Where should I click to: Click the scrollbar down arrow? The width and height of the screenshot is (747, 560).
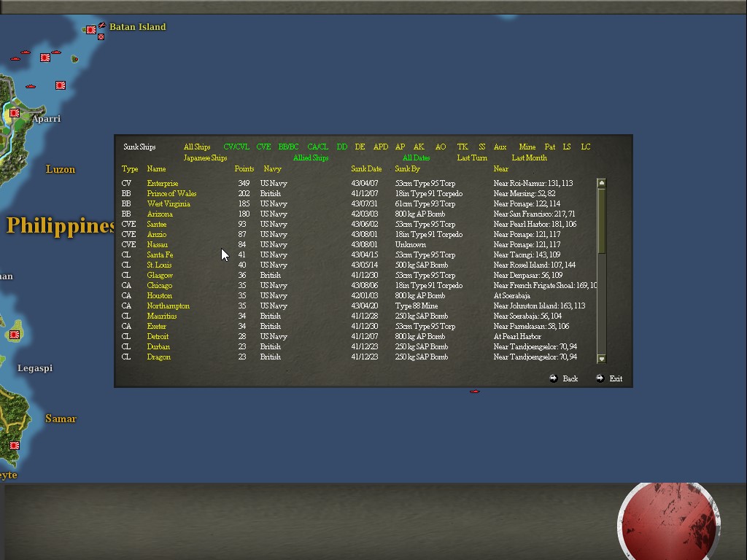[x=601, y=359]
